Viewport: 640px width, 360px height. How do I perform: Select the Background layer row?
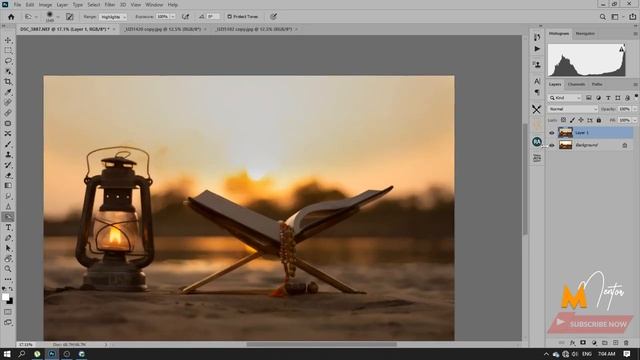click(x=591, y=145)
